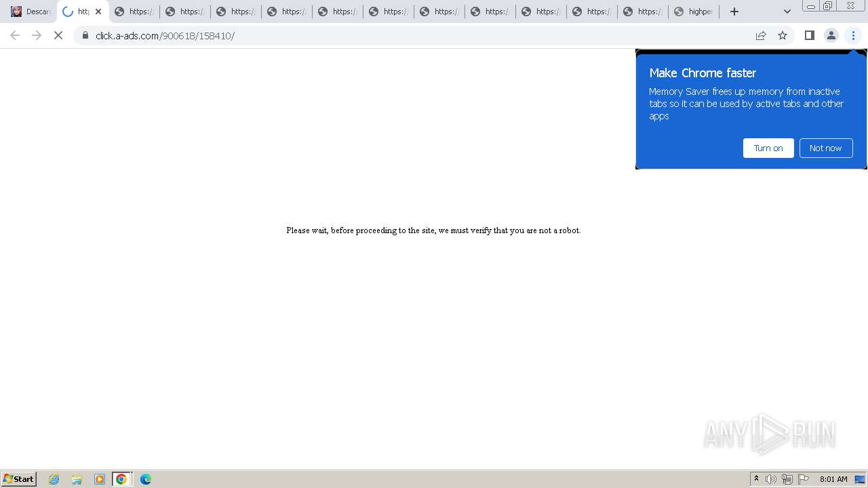Open the Action Center flag icon

(804, 479)
